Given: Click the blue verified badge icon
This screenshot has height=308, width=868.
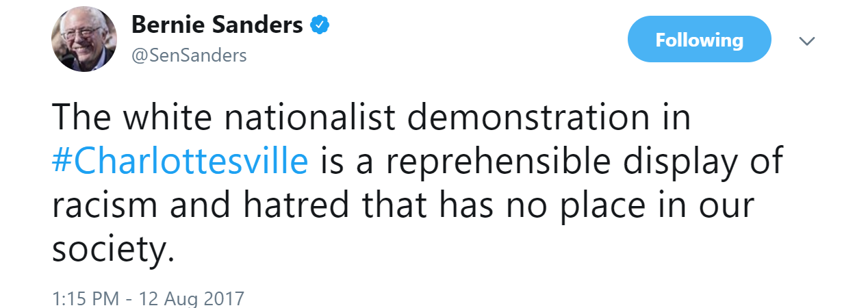Looking at the screenshot, I should (x=320, y=26).
